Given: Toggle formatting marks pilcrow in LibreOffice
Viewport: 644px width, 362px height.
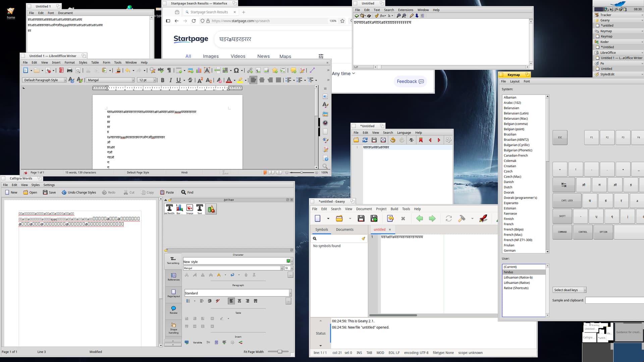Looking at the screenshot, I should (169, 70).
